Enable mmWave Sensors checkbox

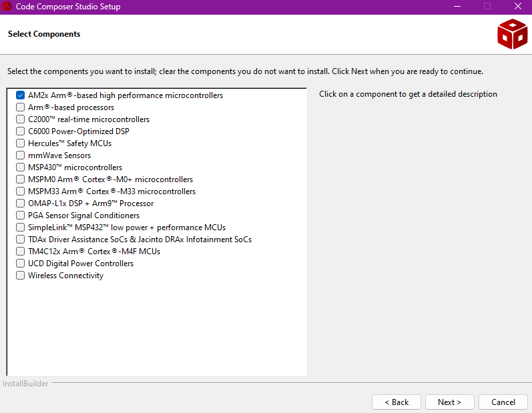[20, 155]
